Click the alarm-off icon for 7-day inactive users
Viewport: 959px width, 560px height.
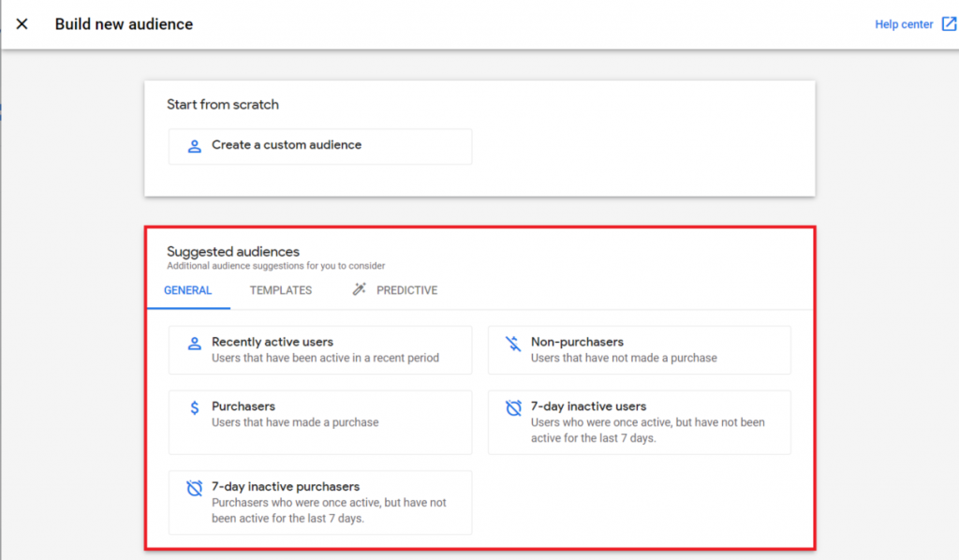pos(513,407)
